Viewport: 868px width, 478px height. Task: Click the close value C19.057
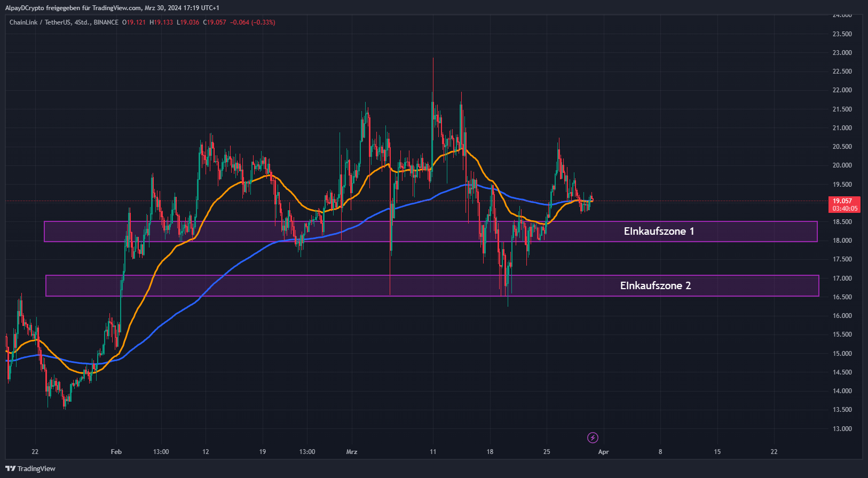[215, 22]
